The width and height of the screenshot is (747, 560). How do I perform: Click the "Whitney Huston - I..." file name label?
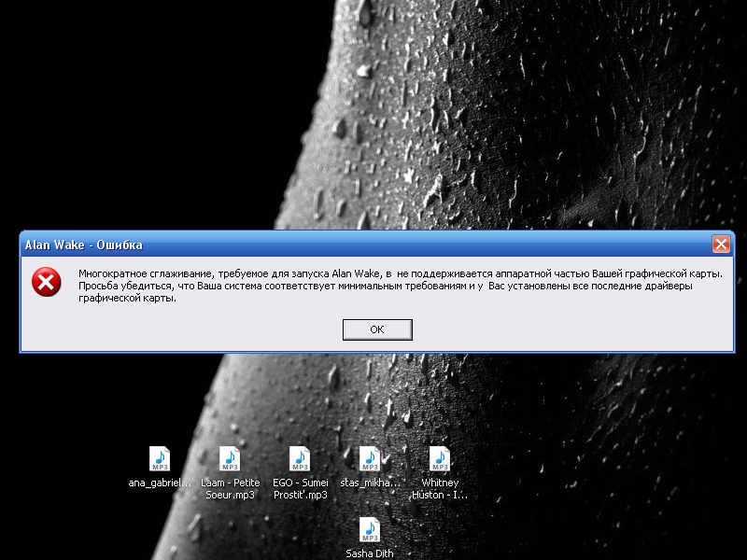[x=440, y=488]
